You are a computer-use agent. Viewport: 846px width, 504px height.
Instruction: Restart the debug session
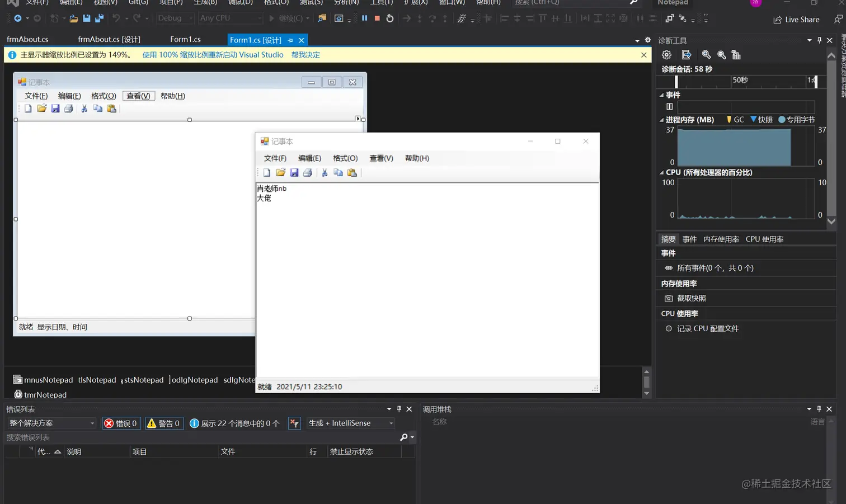(390, 18)
